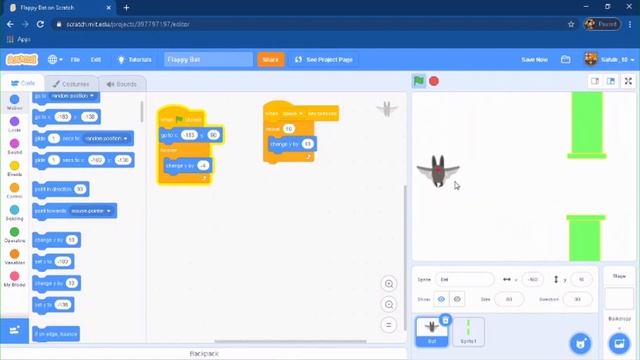Viewport: 640px width, 360px height.
Task: Click the red stop button
Action: 434,81
